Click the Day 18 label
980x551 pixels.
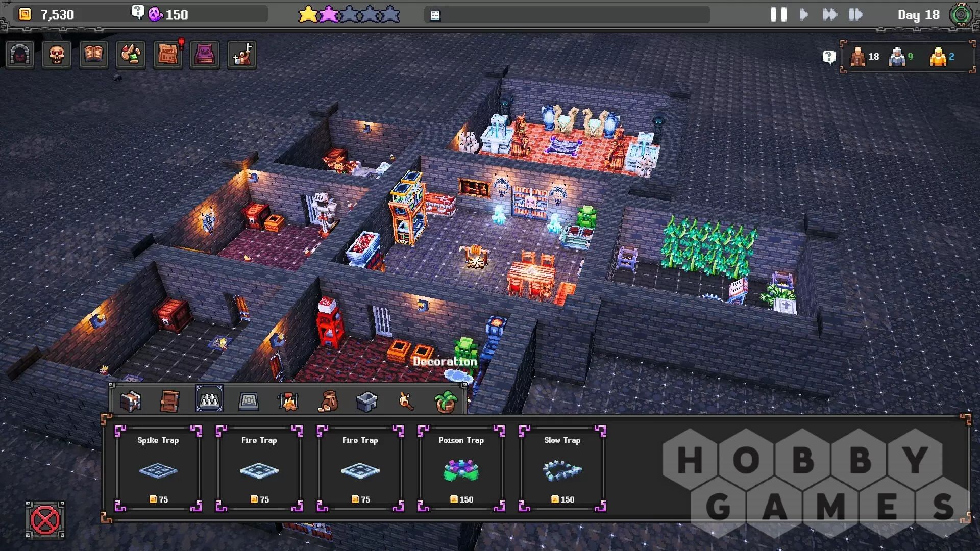pyautogui.click(x=918, y=15)
